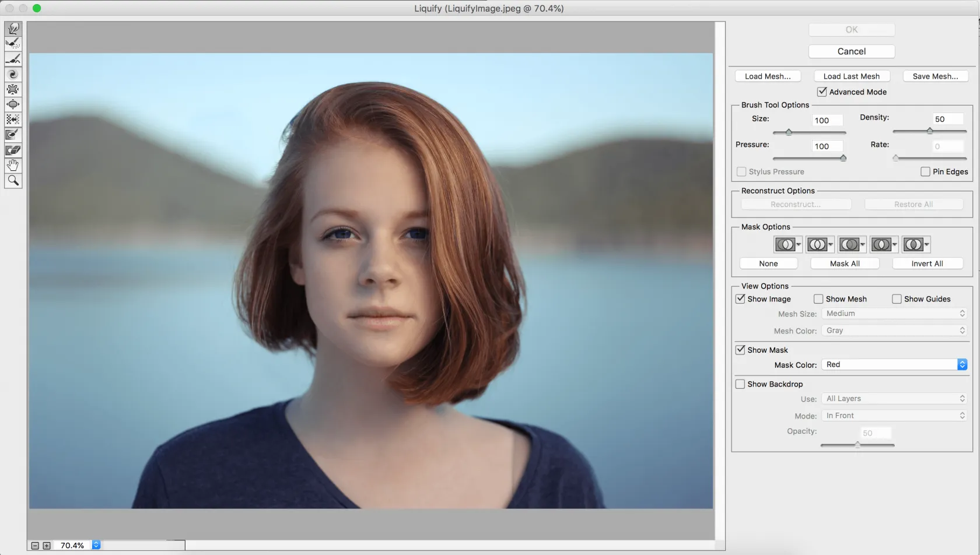Select the Forward Warp tool
The width and height of the screenshot is (980, 555).
pos(13,29)
